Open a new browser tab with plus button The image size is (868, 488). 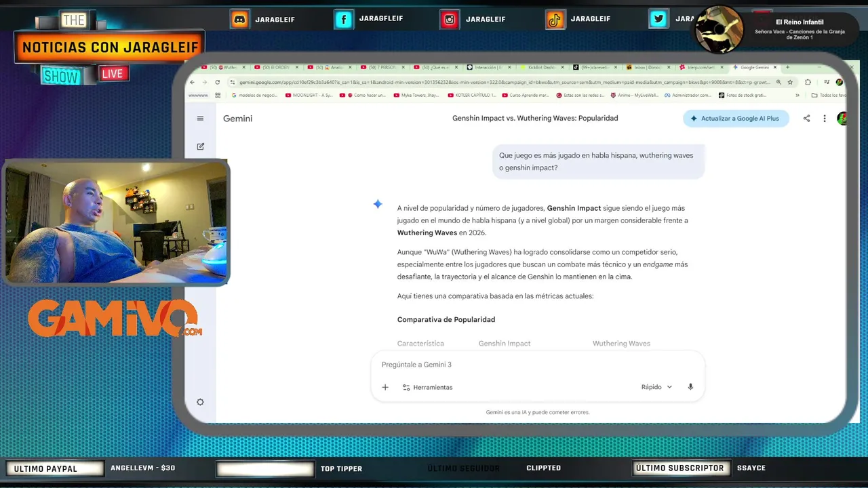click(x=787, y=67)
